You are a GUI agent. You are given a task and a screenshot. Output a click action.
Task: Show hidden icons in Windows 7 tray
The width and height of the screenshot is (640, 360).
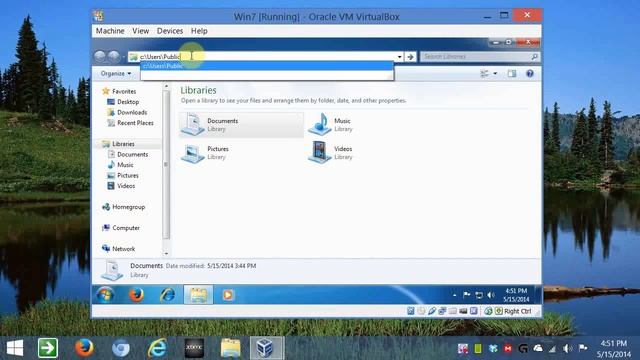[x=454, y=295]
